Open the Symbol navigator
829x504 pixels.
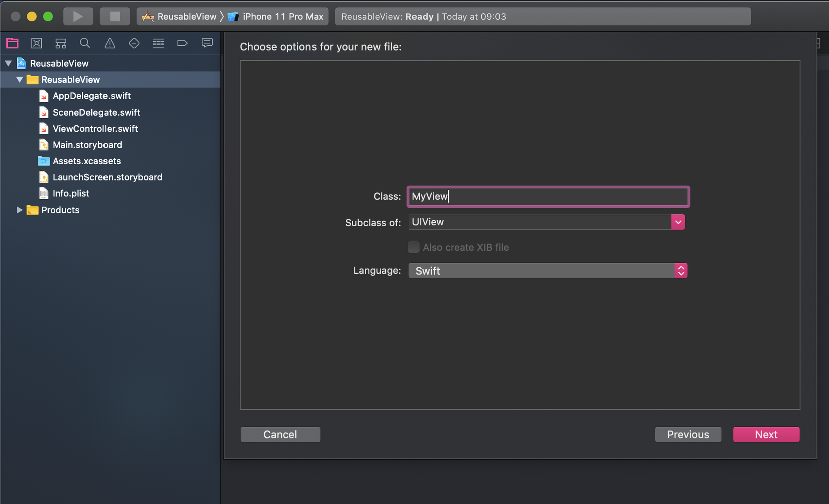click(61, 43)
